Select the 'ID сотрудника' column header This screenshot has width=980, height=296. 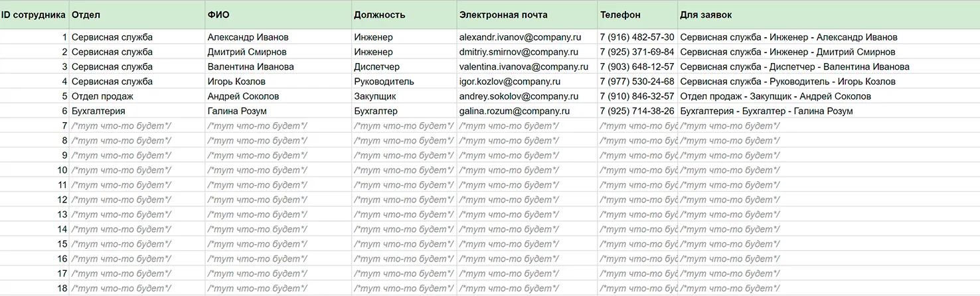coord(35,15)
